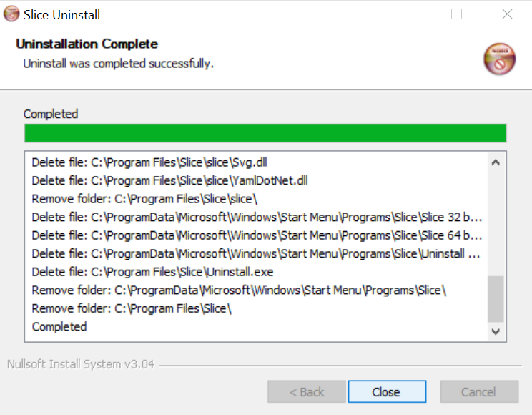Close the window using the title bar X
This screenshot has width=532, height=415.
coord(507,14)
